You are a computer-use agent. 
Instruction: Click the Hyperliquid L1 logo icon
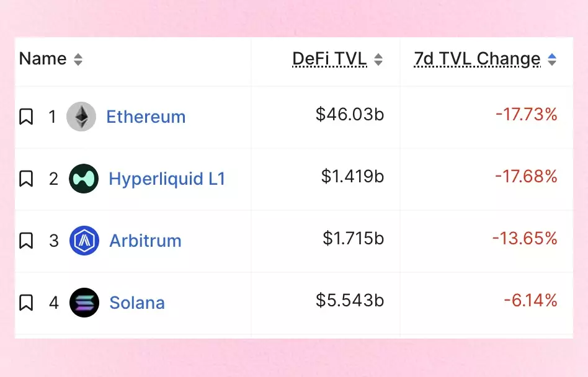click(84, 179)
